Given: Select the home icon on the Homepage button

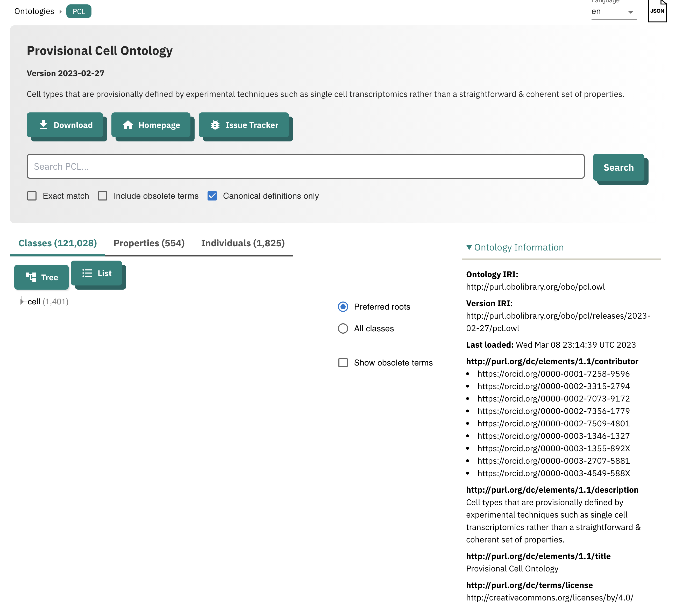Looking at the screenshot, I should click(x=129, y=125).
